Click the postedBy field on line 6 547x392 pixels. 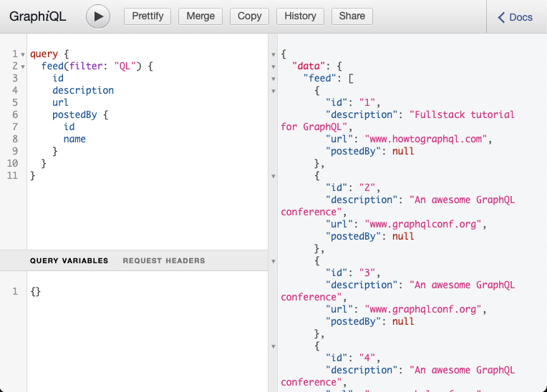pyautogui.click(x=74, y=114)
